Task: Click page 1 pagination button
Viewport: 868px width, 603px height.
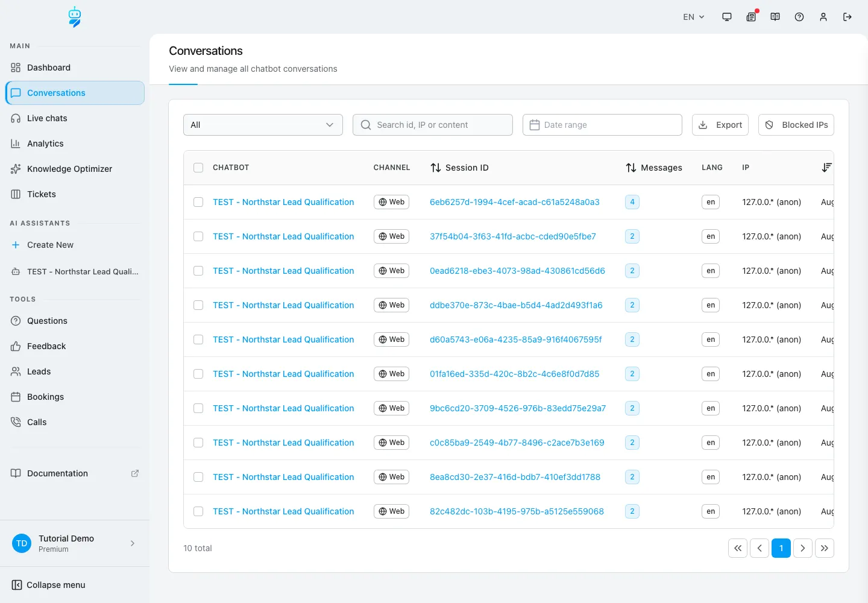Action: [x=781, y=548]
